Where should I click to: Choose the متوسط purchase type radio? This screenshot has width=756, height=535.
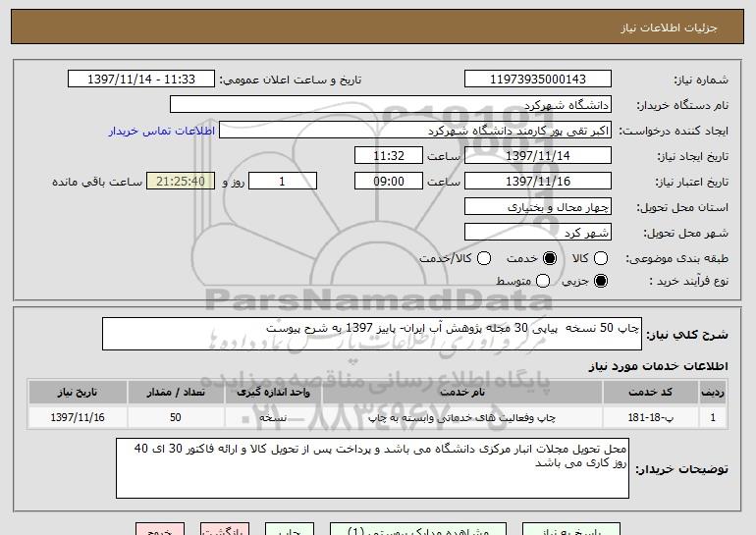click(542, 281)
